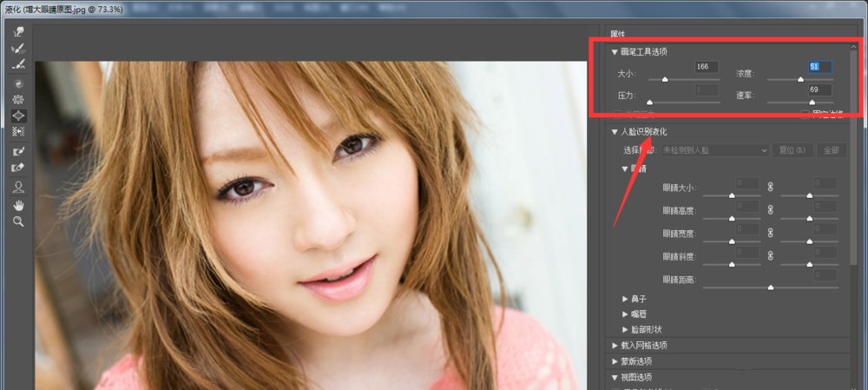This screenshot has width=868, height=390.
Task: Select the Zoom magnifier tool
Action: pyautogui.click(x=18, y=221)
